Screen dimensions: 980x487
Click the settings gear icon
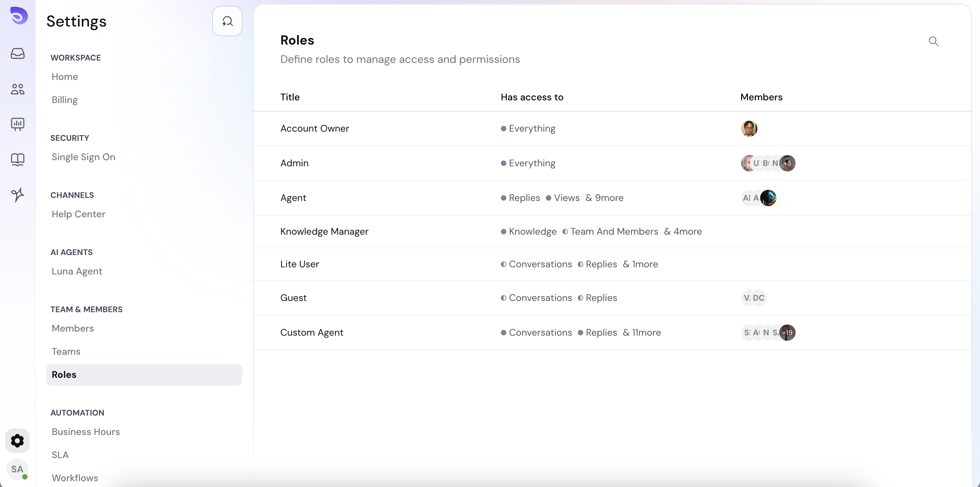coord(17,441)
